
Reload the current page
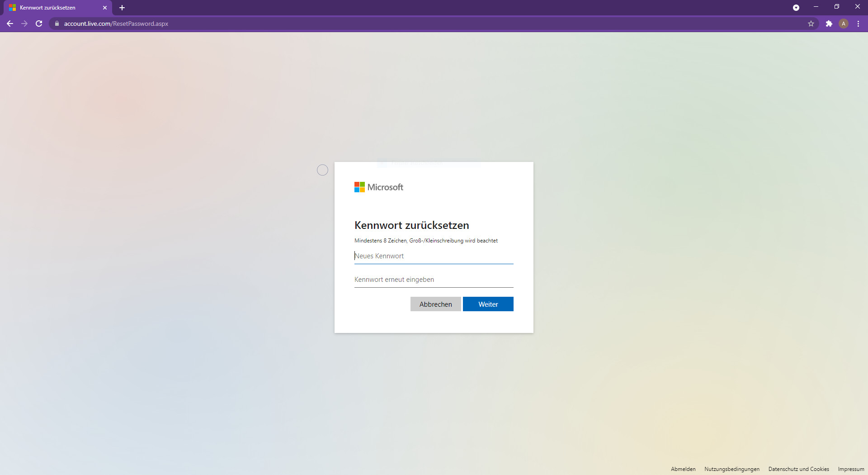(x=39, y=24)
